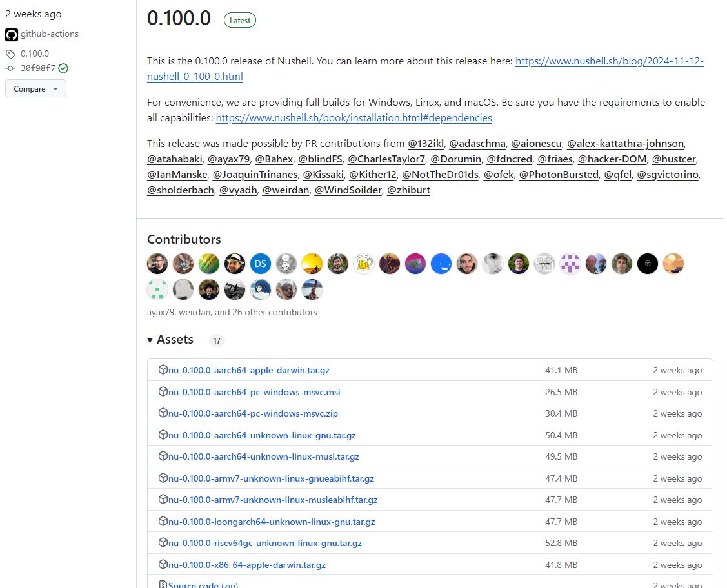Download nu-0.100.0-armv7-unknown-linux-gnueabihf.tar.gz
This screenshot has height=588, width=727.
tap(271, 478)
